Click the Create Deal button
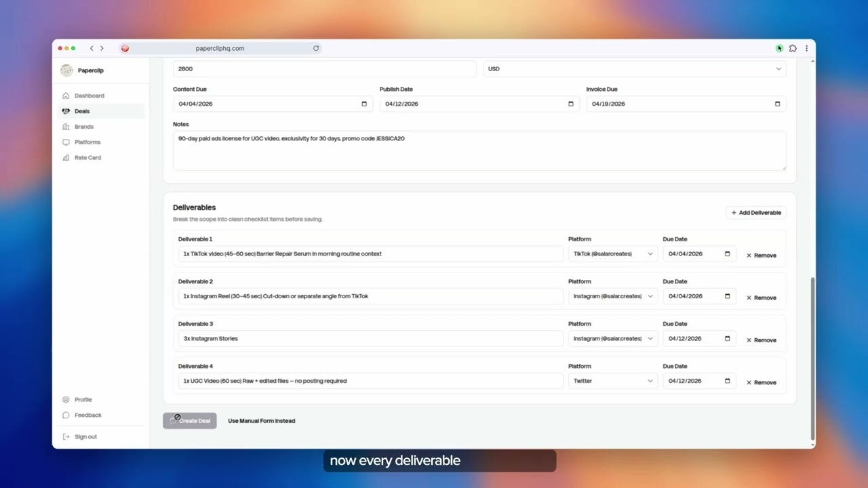 tap(190, 421)
